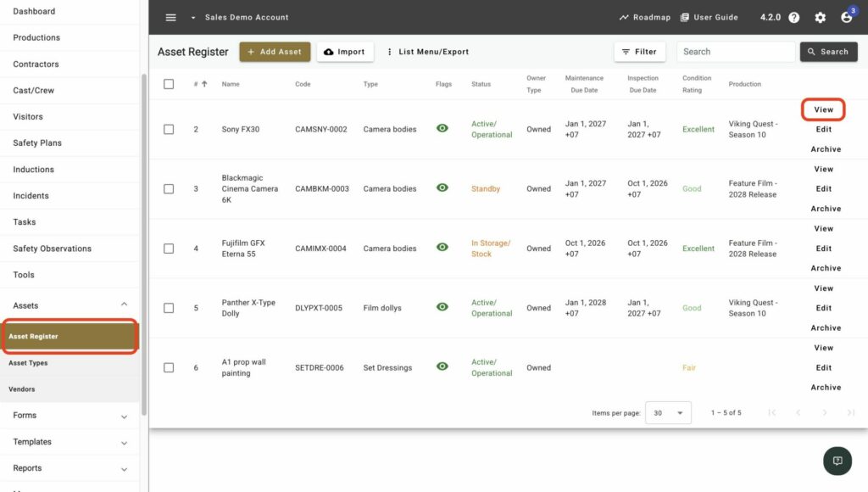The image size is (868, 492).
Task: Toggle the select-all checkbox in the header
Action: pos(169,84)
